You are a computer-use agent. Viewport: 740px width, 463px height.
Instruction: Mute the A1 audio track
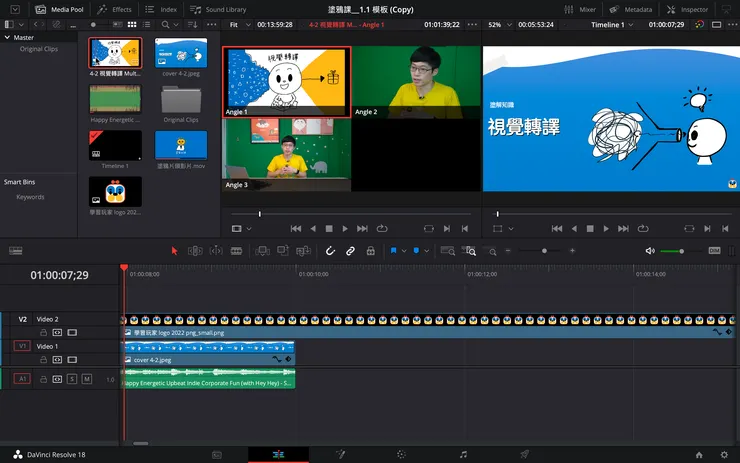point(86,379)
